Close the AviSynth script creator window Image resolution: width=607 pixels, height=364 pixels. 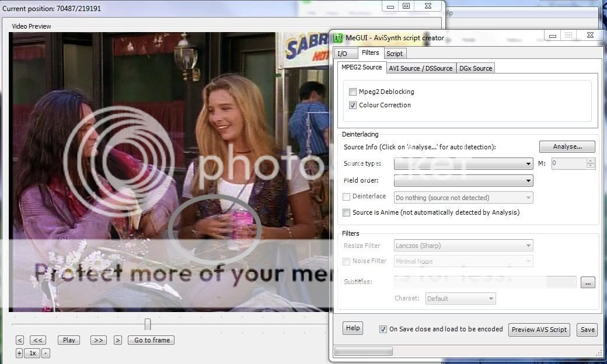coord(590,35)
